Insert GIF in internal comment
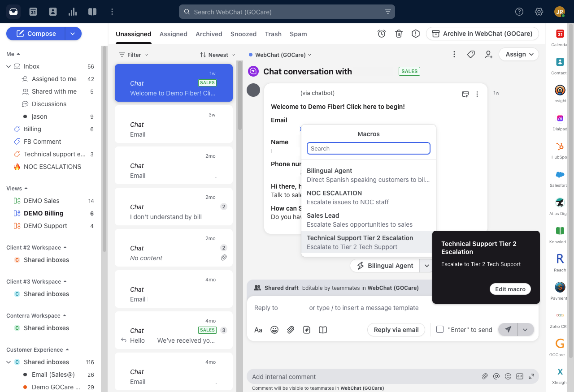Image resolution: width=574 pixels, height=392 pixels. coord(520,376)
